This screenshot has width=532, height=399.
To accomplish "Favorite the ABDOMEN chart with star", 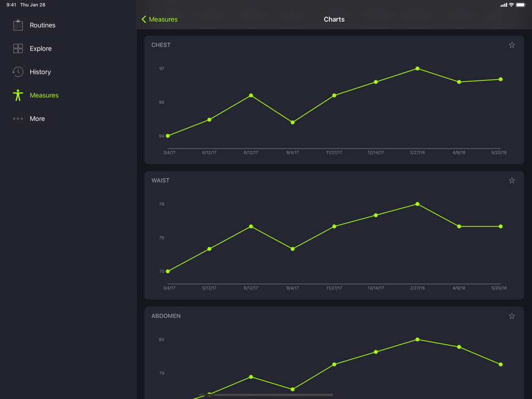I will 512,316.
